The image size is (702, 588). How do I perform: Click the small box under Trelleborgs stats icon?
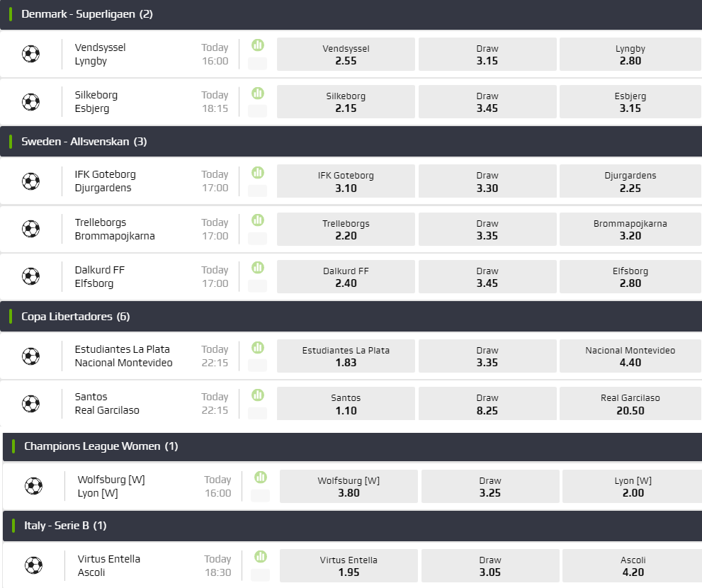(258, 238)
